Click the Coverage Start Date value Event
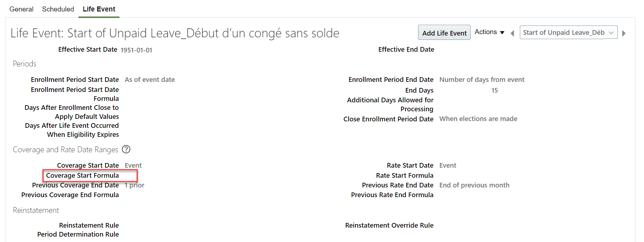Viewport: 644px width, 242px height. click(x=133, y=165)
